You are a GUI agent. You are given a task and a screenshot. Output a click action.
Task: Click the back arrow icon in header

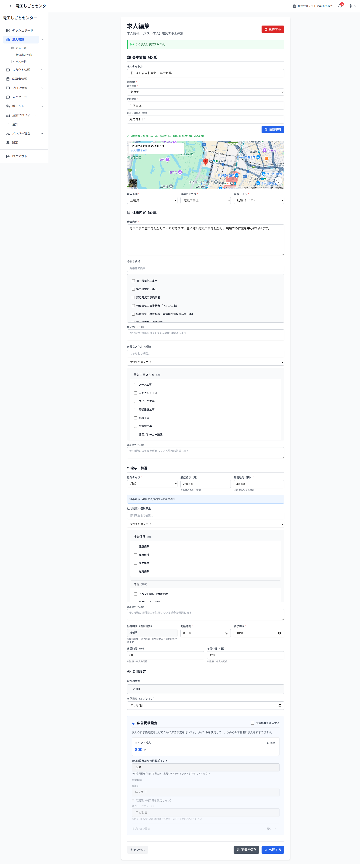(x=11, y=6)
